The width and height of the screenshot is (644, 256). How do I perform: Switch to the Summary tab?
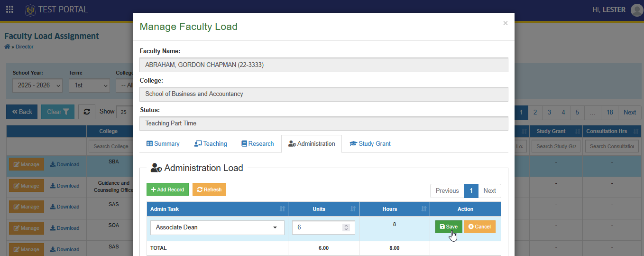[x=163, y=143]
